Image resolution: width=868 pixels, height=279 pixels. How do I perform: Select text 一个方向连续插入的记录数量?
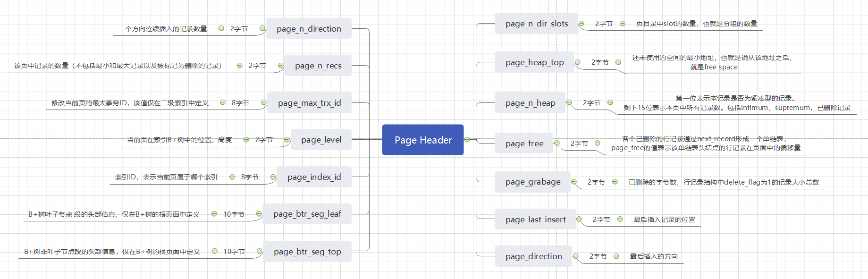click(163, 29)
